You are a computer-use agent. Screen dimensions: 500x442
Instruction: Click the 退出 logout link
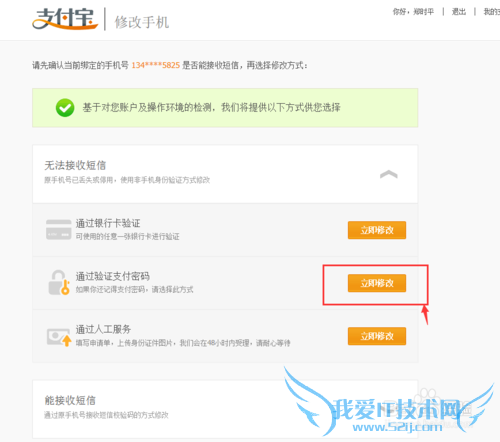point(459,12)
